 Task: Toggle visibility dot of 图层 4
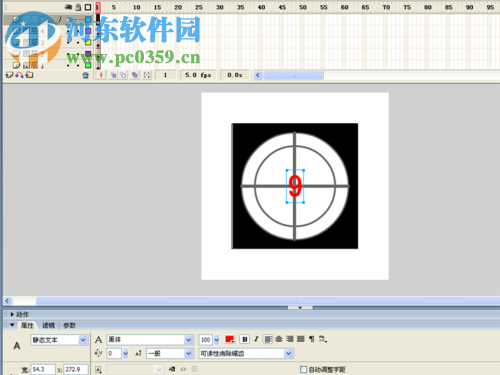point(68,31)
